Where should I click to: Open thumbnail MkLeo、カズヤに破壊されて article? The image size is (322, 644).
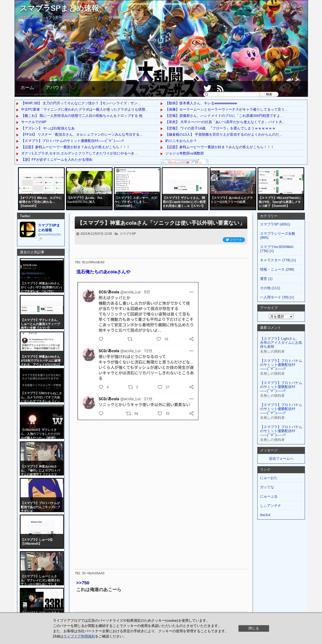click(x=41, y=189)
